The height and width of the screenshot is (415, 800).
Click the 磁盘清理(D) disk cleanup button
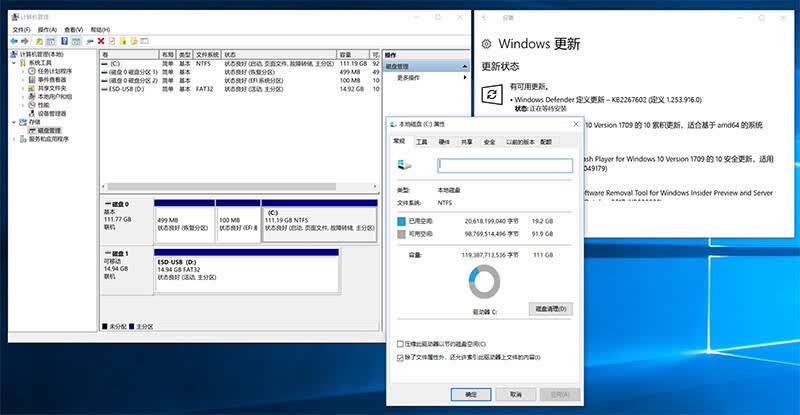click(551, 309)
